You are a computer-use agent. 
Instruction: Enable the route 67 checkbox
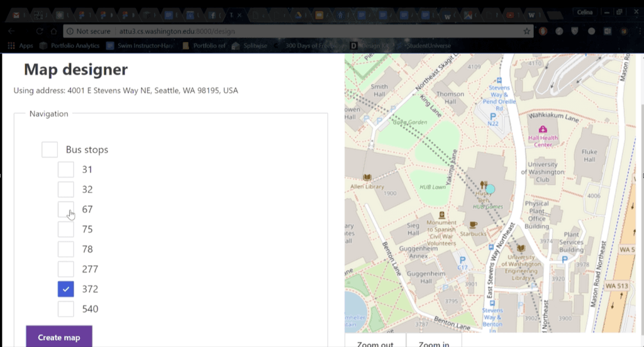65,209
